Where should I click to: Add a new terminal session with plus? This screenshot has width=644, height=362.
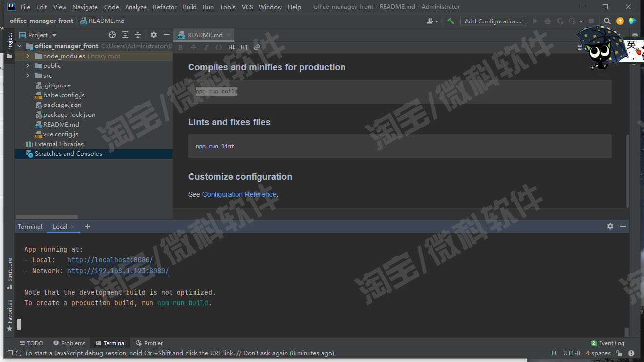[87, 226]
